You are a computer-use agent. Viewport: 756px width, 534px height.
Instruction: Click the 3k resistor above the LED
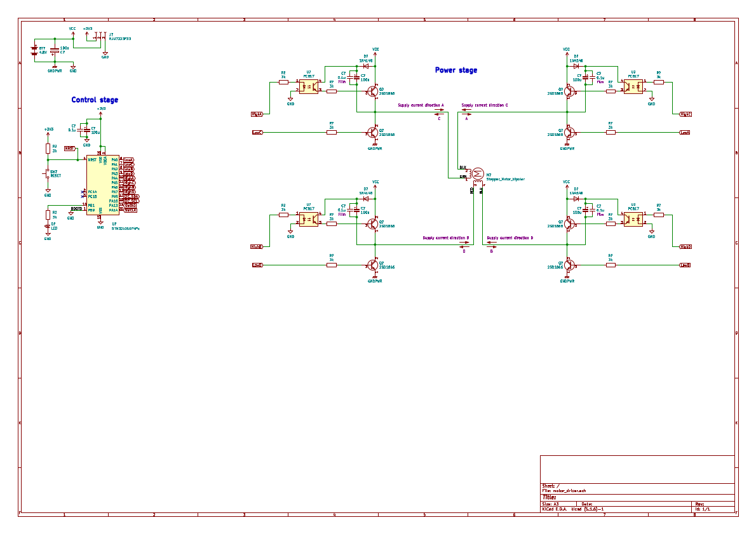[48, 215]
